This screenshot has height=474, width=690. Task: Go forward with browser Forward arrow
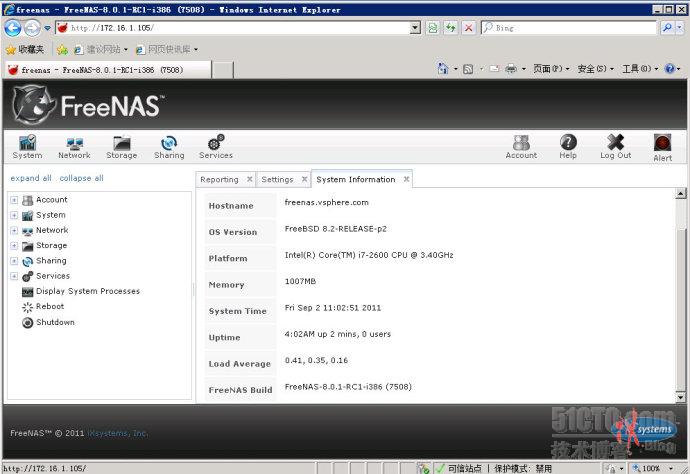pyautogui.click(x=32, y=28)
